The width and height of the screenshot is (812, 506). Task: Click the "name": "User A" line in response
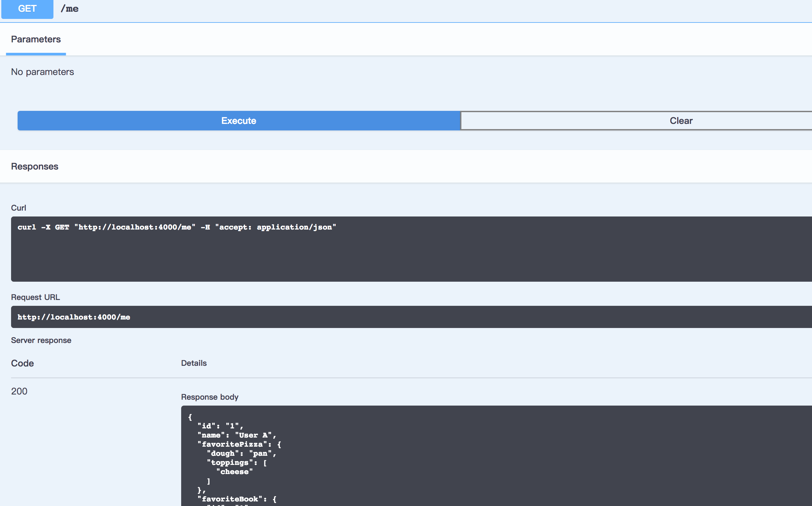pos(236,435)
